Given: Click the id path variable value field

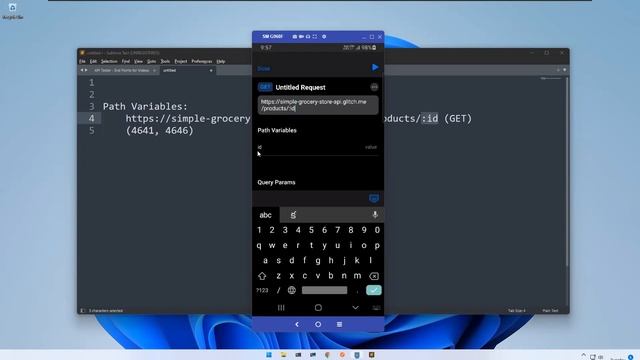Looking at the screenshot, I should coord(371,147).
